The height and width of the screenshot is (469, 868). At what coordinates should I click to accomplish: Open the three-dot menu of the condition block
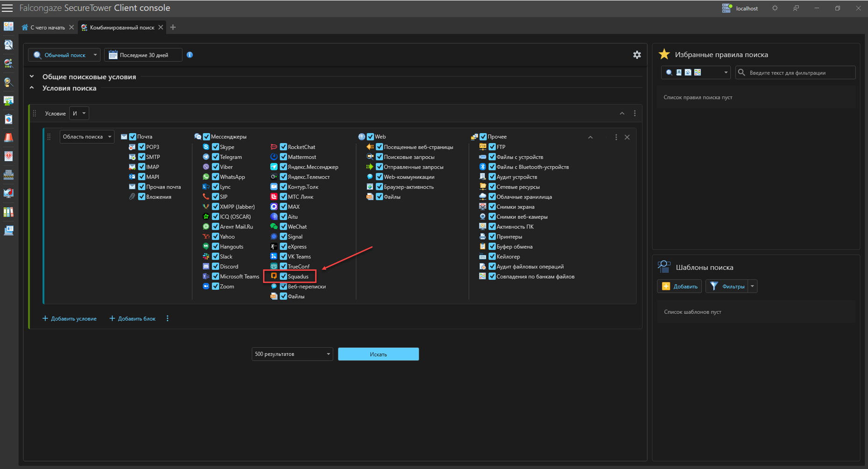(x=635, y=113)
